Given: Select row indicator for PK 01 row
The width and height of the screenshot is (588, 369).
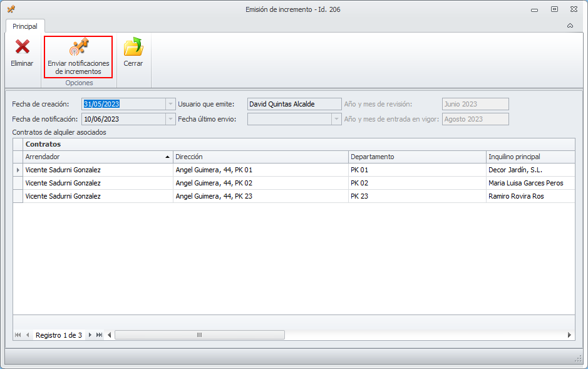Looking at the screenshot, I should pos(18,170).
